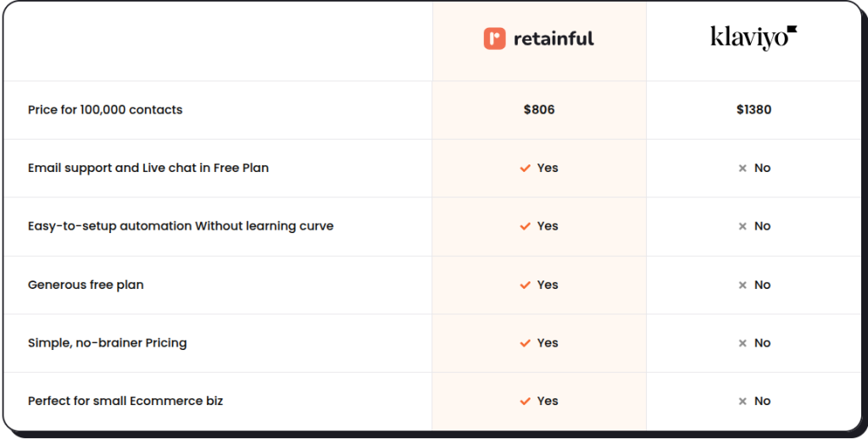Click X icon for Generous free plan
This screenshot has height=439, width=868.
point(743,285)
